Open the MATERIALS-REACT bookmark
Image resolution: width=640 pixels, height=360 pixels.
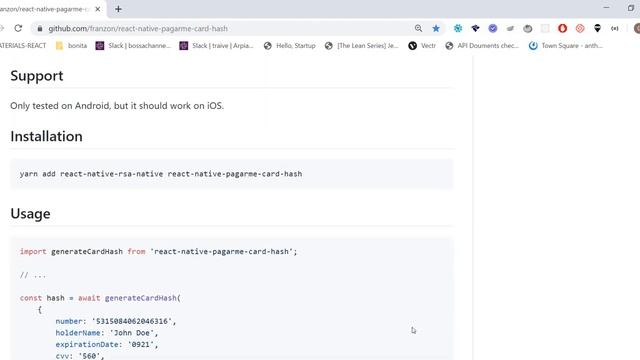pos(23,46)
